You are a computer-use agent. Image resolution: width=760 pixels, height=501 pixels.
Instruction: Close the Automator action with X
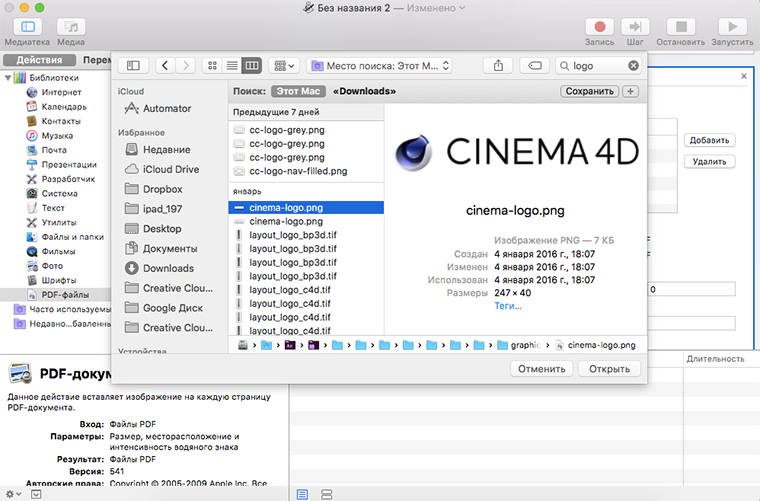[x=744, y=77]
